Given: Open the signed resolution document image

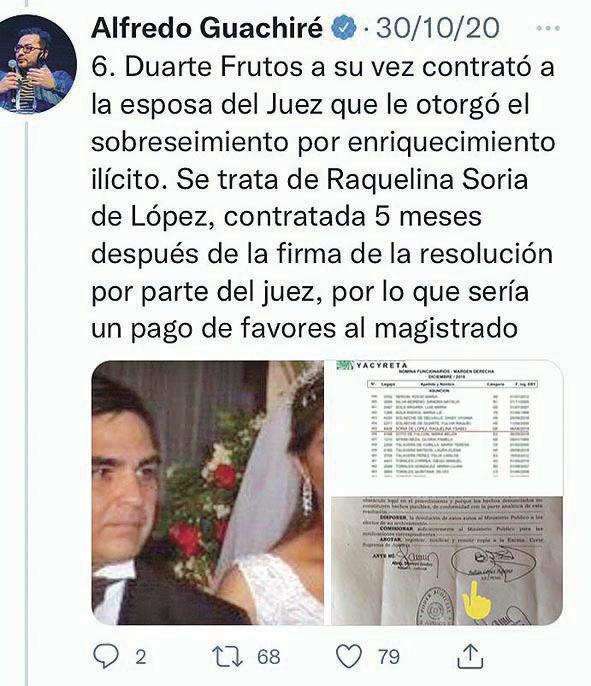Looking at the screenshot, I should pos(447,561).
